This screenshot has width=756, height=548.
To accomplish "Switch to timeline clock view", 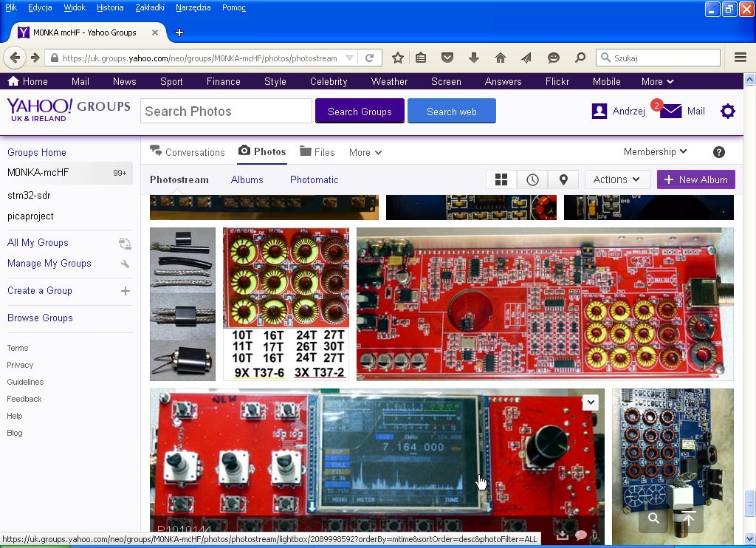I will pyautogui.click(x=532, y=179).
